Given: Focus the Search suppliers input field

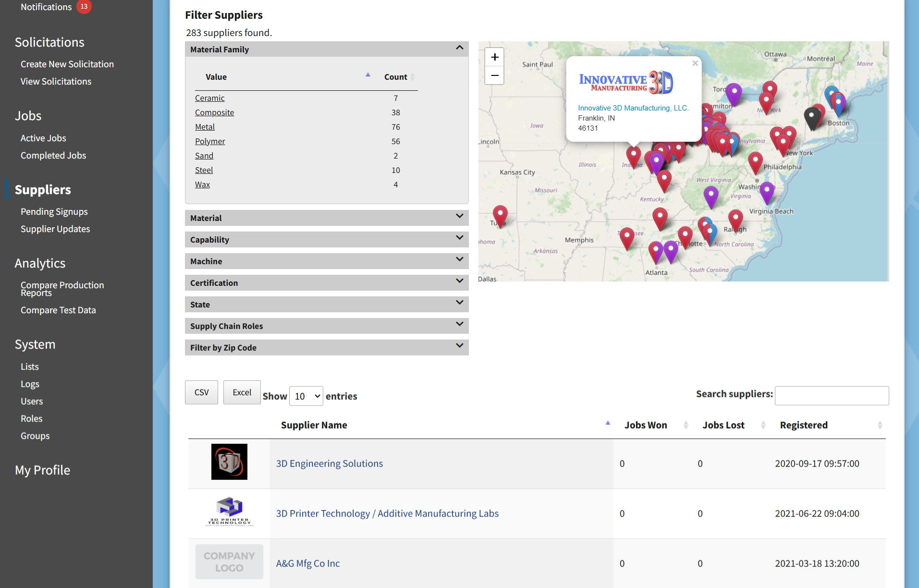Looking at the screenshot, I should pos(832,395).
